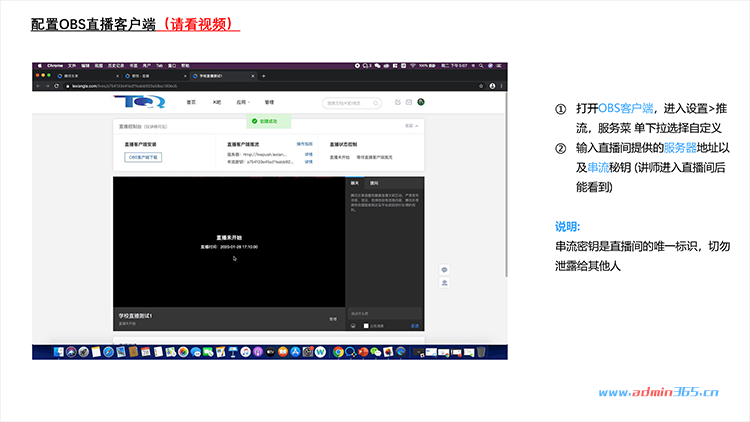Click the blue send link in chat
The image size is (750, 422).
(415, 326)
